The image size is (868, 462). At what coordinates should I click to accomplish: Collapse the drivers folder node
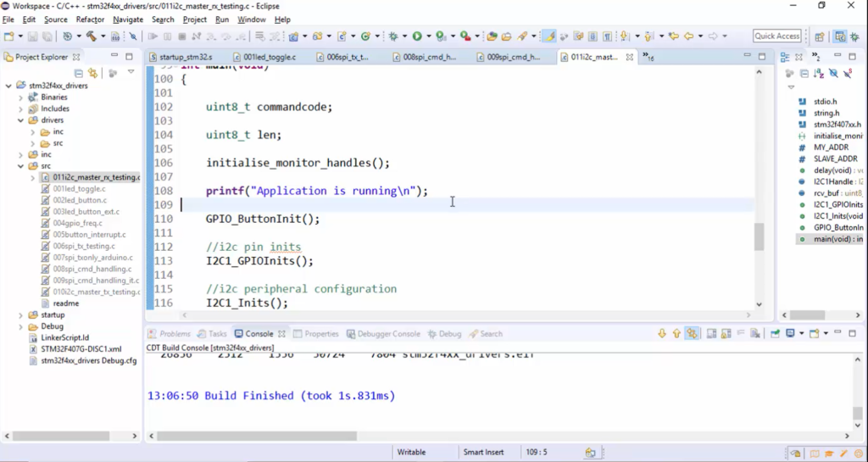tap(21, 120)
